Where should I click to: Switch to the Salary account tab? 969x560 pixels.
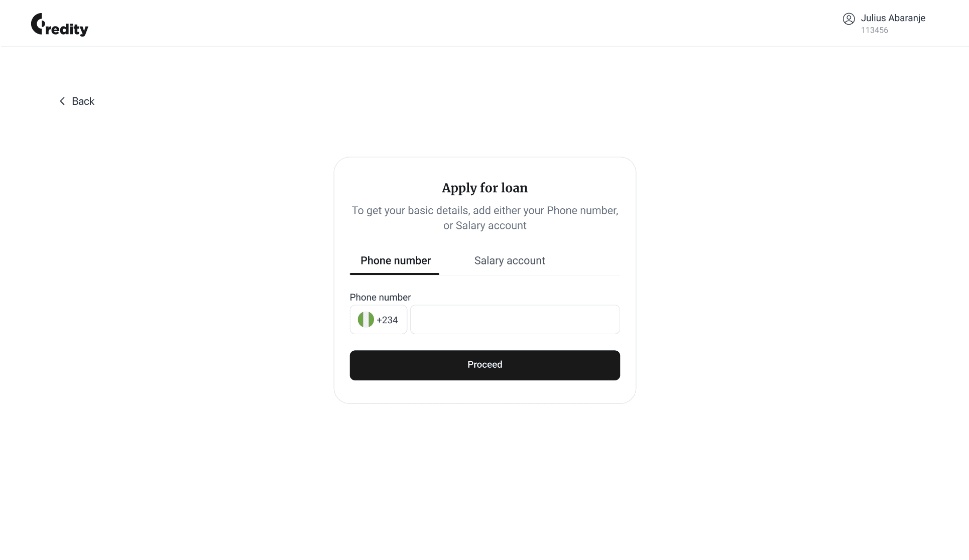509,260
